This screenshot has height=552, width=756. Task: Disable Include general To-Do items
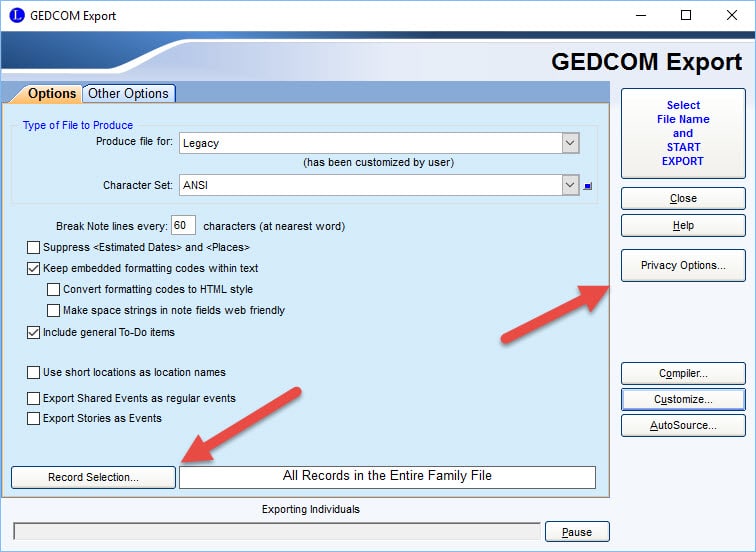(34, 332)
